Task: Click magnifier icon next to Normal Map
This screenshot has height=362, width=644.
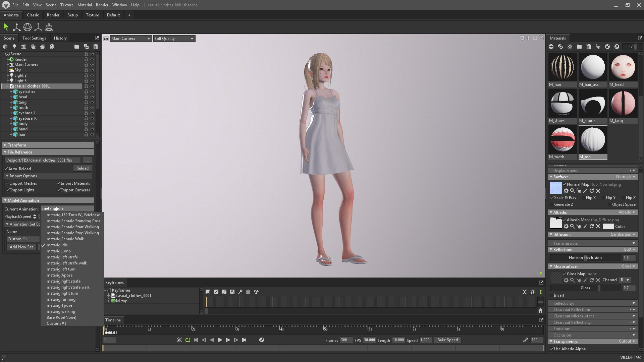Action: click(573, 191)
